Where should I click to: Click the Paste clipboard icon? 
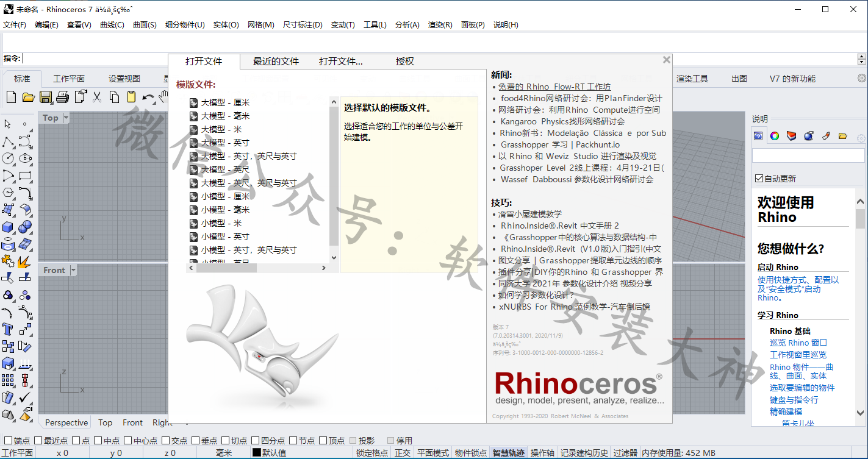pyautogui.click(x=131, y=97)
